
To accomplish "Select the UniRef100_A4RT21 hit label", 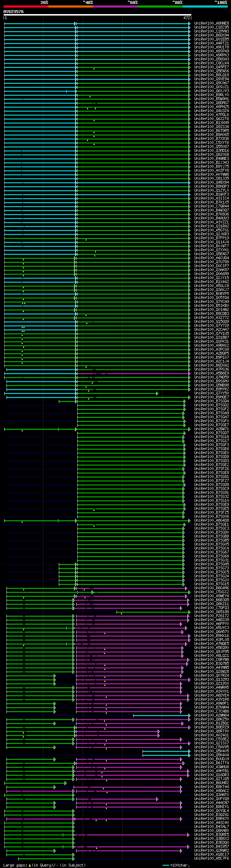I will pyautogui.click(x=212, y=43).
